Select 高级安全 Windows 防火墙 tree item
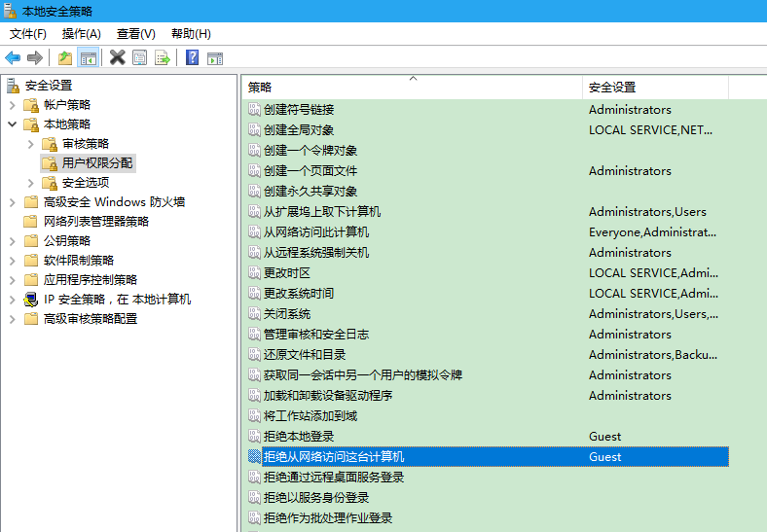This screenshot has width=767, height=532. pyautogui.click(x=114, y=202)
